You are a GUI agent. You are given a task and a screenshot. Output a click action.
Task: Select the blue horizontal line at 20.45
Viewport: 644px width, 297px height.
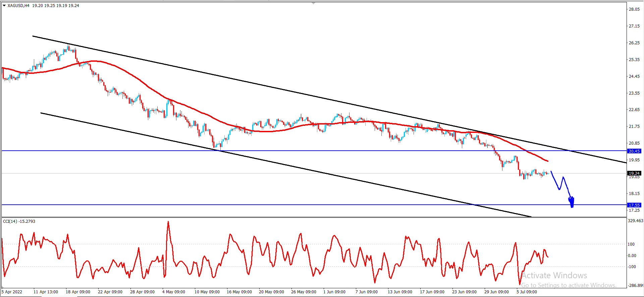[314, 151]
